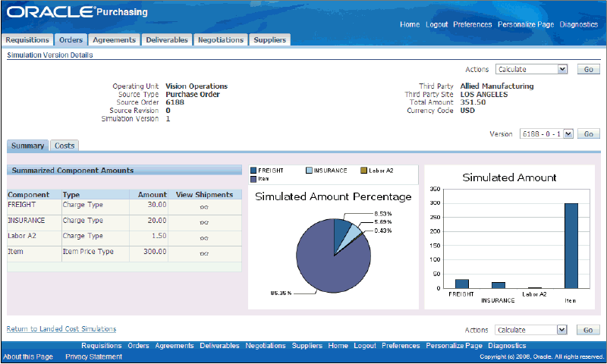Switch to the Orders tab
The width and height of the screenshot is (607, 364).
tap(71, 40)
